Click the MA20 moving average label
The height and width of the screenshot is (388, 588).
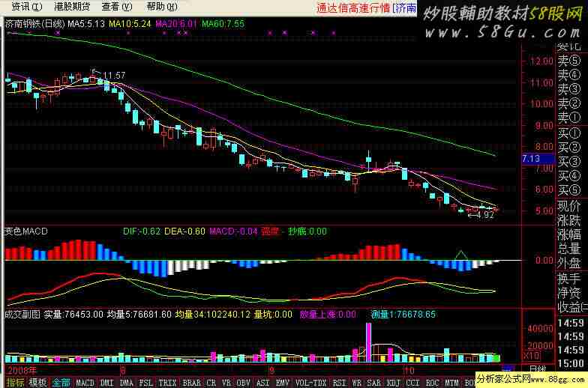(175, 24)
